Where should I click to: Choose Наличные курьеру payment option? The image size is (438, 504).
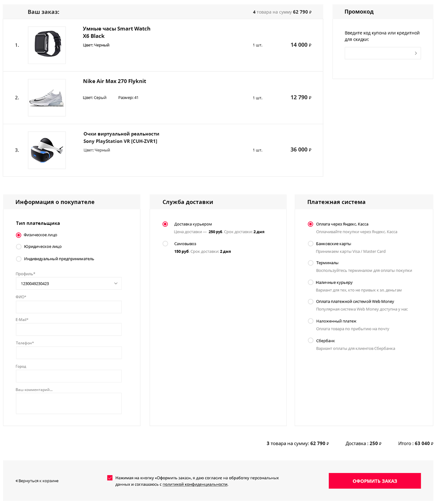pos(310,282)
